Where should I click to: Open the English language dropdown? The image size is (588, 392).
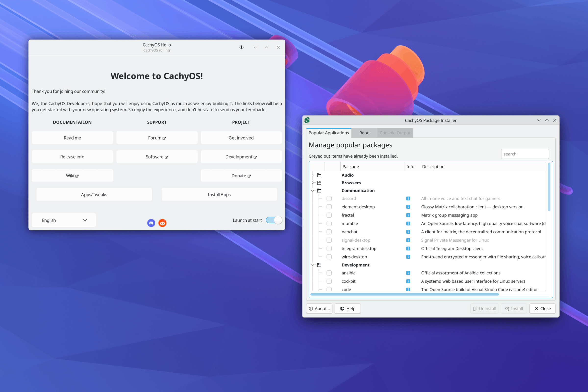(63, 220)
